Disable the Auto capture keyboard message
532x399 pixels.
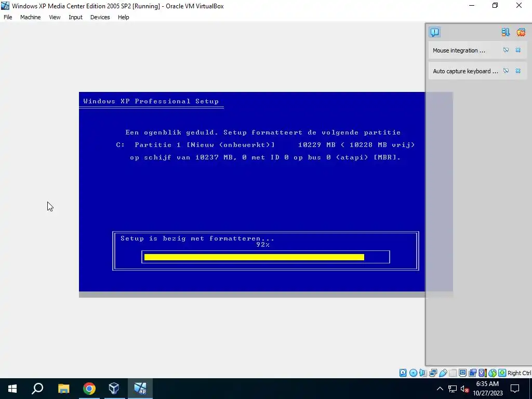point(506,71)
